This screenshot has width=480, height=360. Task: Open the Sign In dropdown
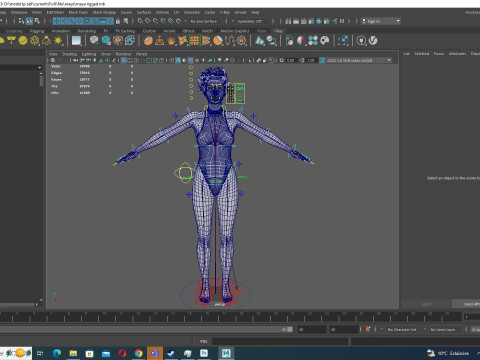click(381, 21)
